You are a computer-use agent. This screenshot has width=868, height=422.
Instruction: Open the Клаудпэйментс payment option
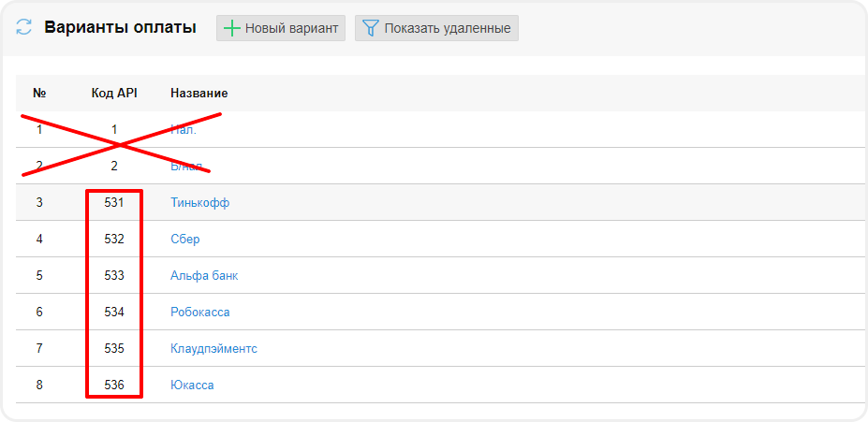213,349
